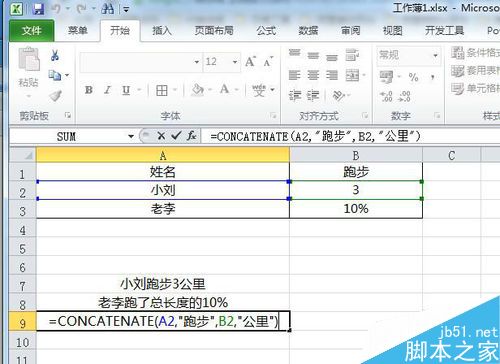The image size is (500, 364).
Task: Click the Comma Style icon
Action: (433, 77)
